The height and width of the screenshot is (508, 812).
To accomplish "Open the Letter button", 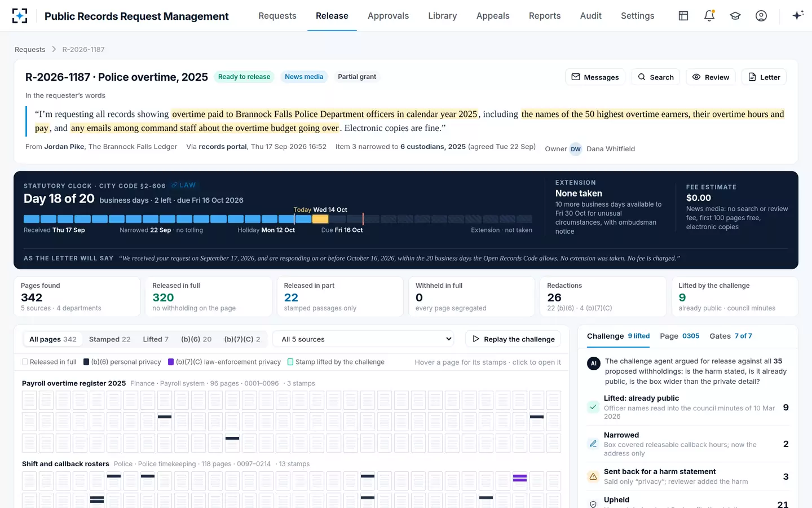I will coord(764,77).
